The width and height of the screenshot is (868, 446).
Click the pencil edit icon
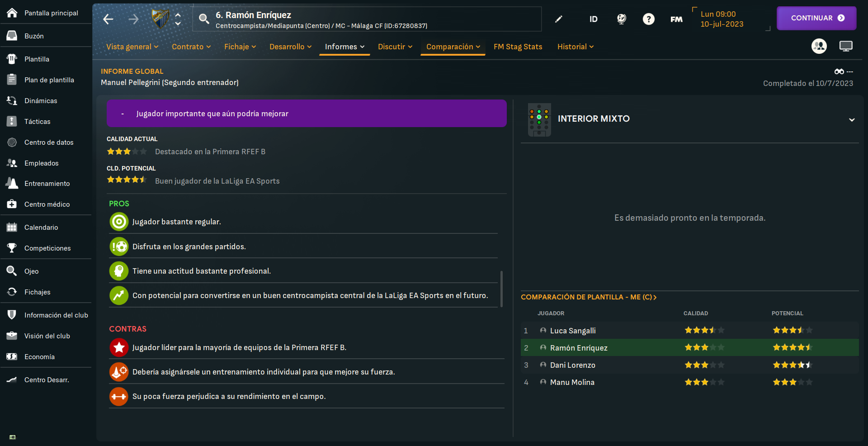pyautogui.click(x=559, y=19)
